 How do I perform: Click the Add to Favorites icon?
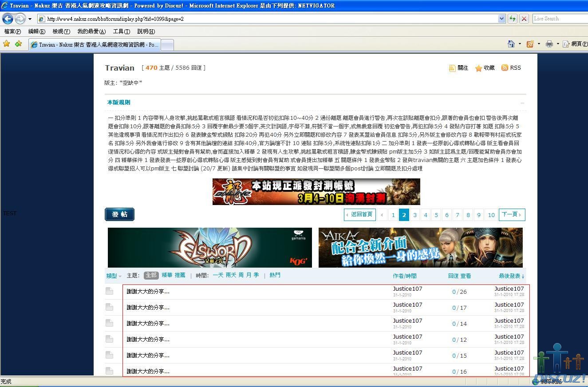point(18,44)
